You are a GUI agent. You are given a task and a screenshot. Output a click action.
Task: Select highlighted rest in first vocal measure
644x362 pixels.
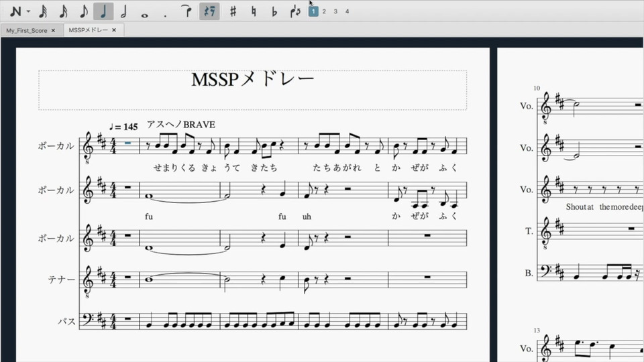pos(127,143)
